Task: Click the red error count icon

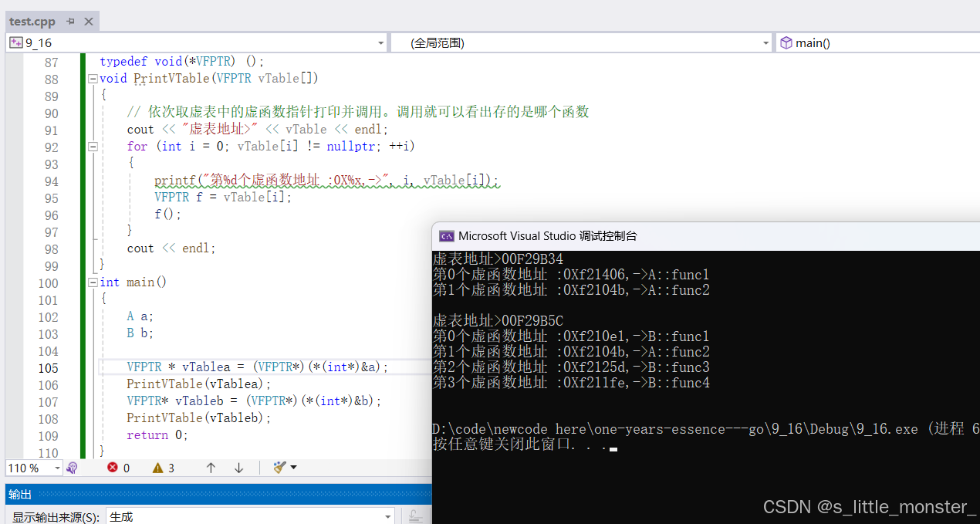Action: (x=113, y=468)
